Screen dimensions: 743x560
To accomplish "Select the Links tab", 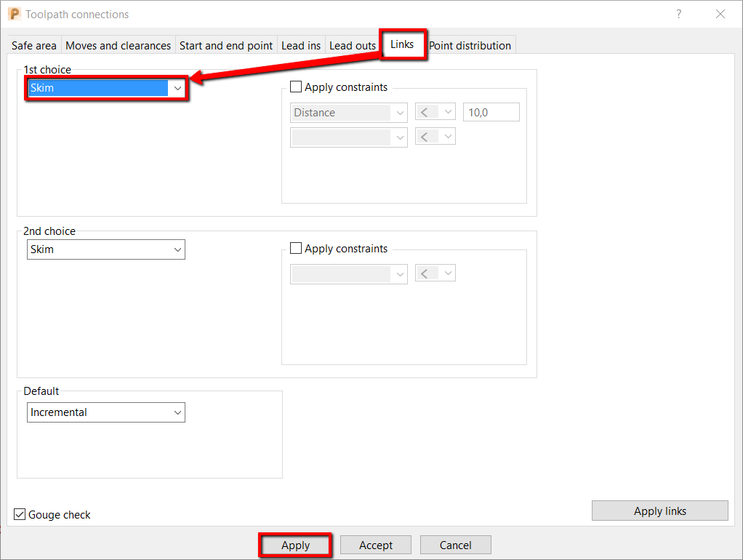I will [403, 44].
